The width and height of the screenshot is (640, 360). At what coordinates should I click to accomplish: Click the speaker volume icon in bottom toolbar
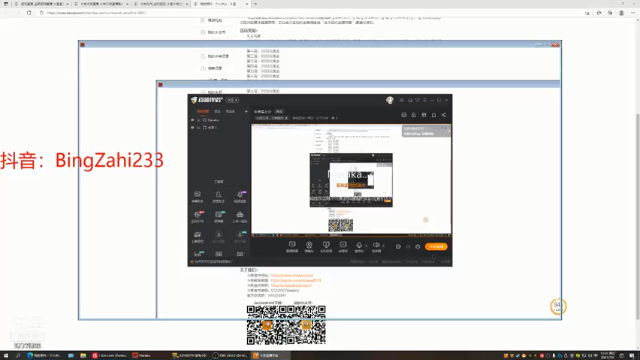376,245
